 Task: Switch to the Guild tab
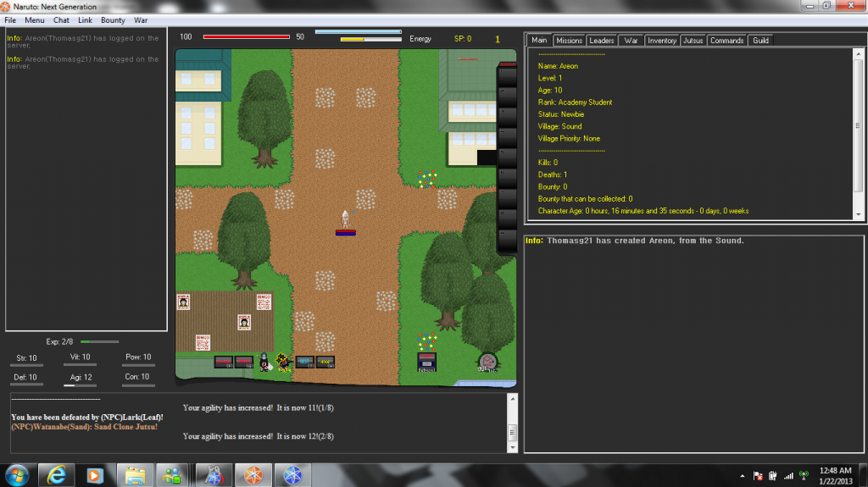(x=760, y=41)
